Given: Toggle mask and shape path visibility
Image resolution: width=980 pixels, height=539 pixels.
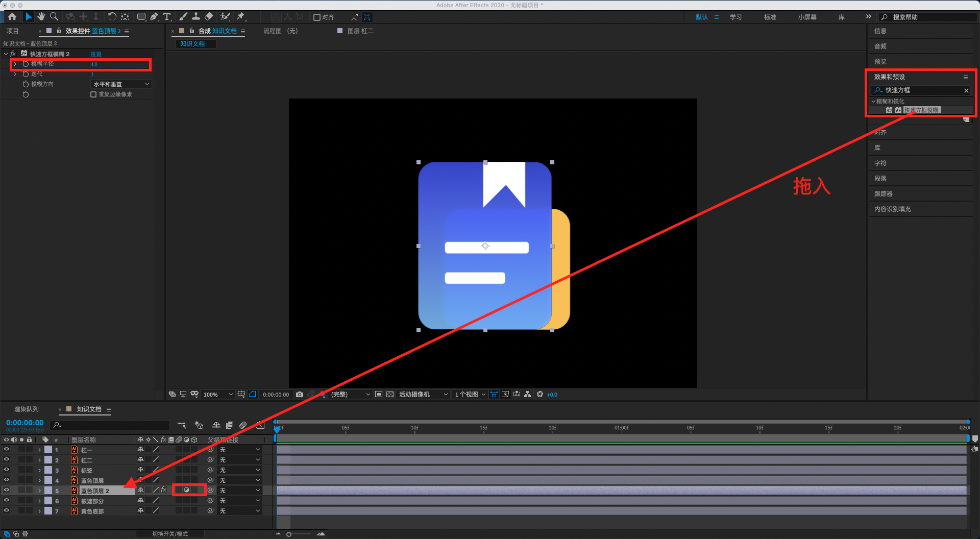Looking at the screenshot, I should click(x=253, y=395).
